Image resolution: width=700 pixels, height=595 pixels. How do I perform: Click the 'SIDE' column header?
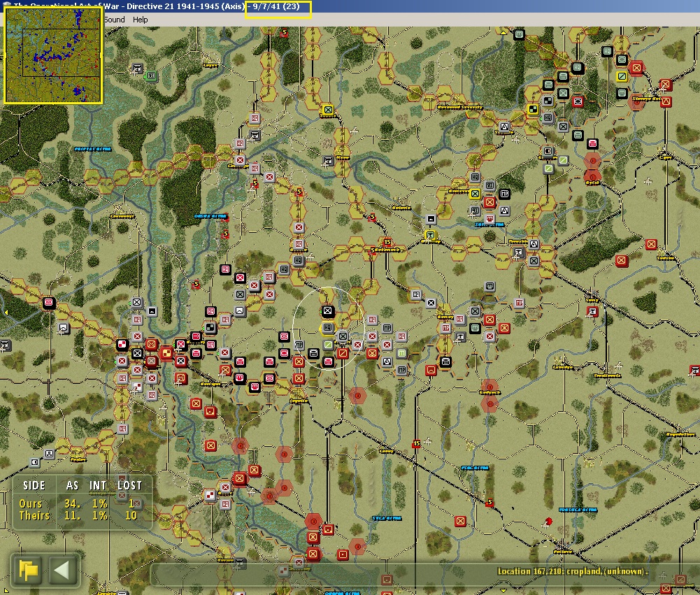34,486
